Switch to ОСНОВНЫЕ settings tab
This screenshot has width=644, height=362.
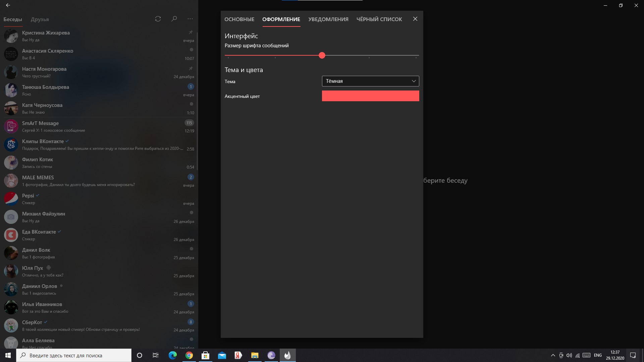point(239,19)
